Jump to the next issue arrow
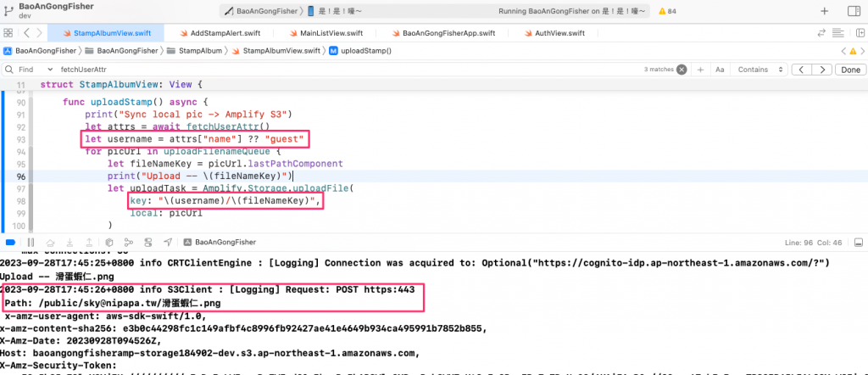 [x=862, y=51]
